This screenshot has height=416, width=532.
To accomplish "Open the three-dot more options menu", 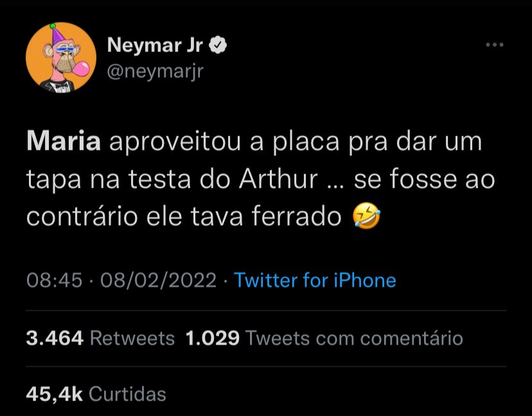I will tap(494, 45).
